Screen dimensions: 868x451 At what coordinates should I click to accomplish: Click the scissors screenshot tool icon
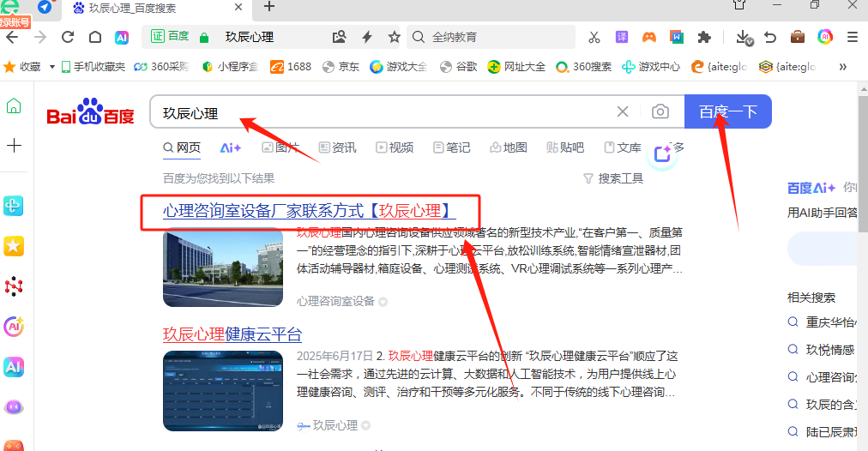coord(594,37)
